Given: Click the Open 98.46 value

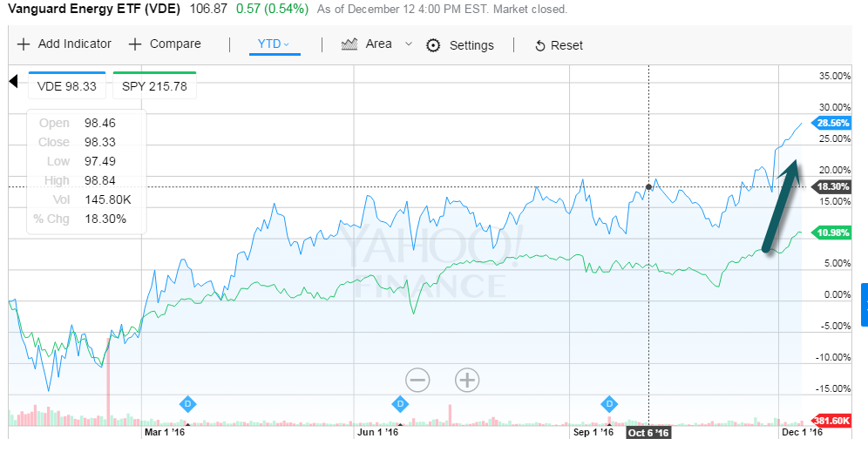Looking at the screenshot, I should coord(100,123).
